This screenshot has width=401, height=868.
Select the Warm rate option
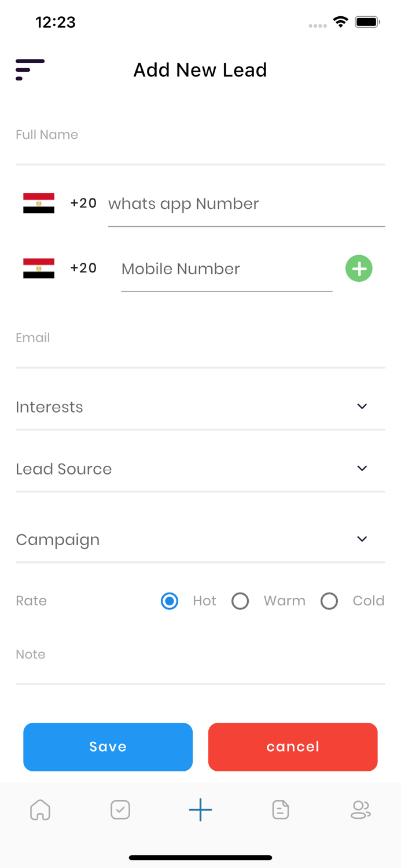(x=240, y=601)
